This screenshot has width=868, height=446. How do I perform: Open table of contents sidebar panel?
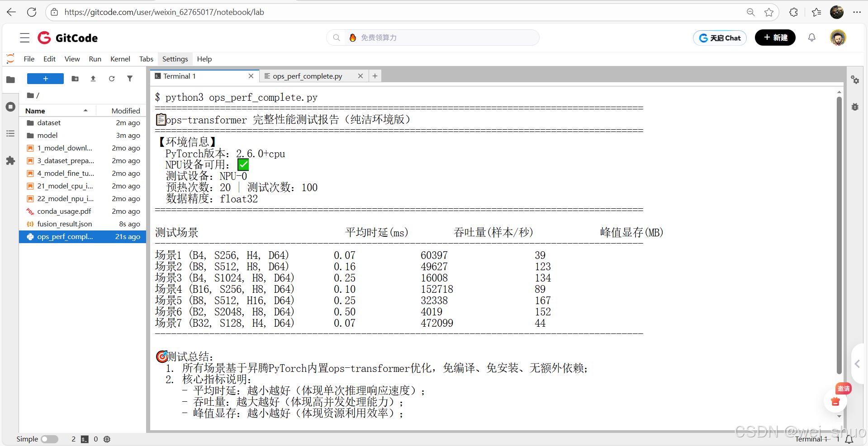coord(10,134)
